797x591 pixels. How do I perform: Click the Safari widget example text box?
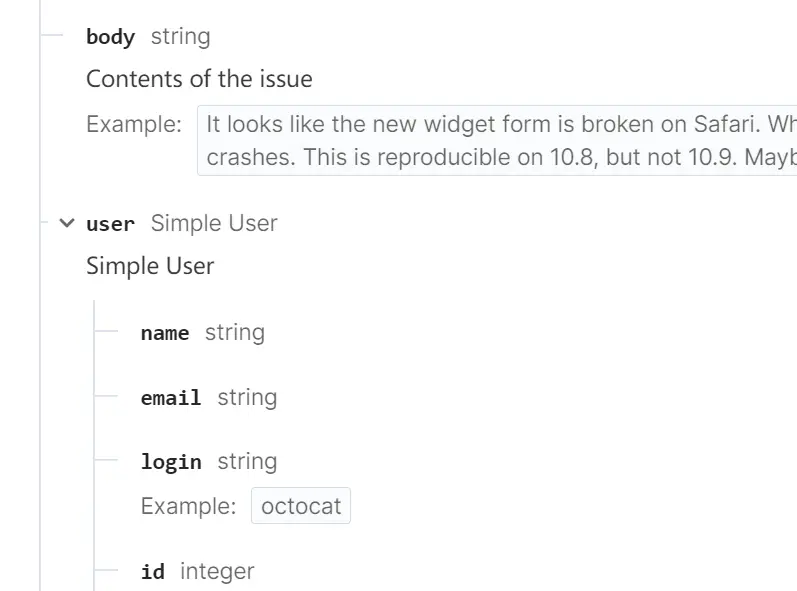click(497, 141)
